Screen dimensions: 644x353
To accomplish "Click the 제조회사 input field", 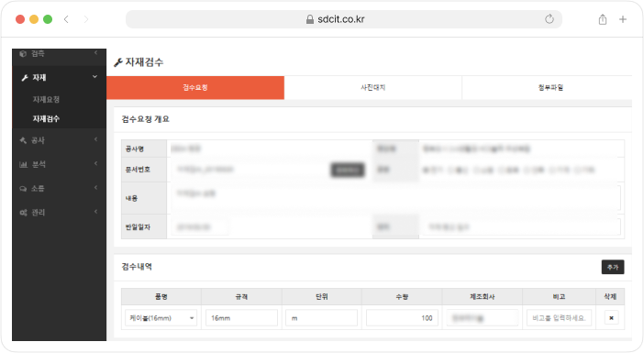I will click(483, 318).
